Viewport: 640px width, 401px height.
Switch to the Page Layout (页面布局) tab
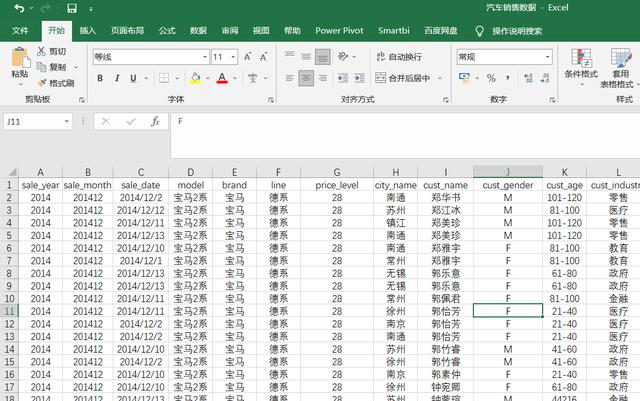[127, 31]
